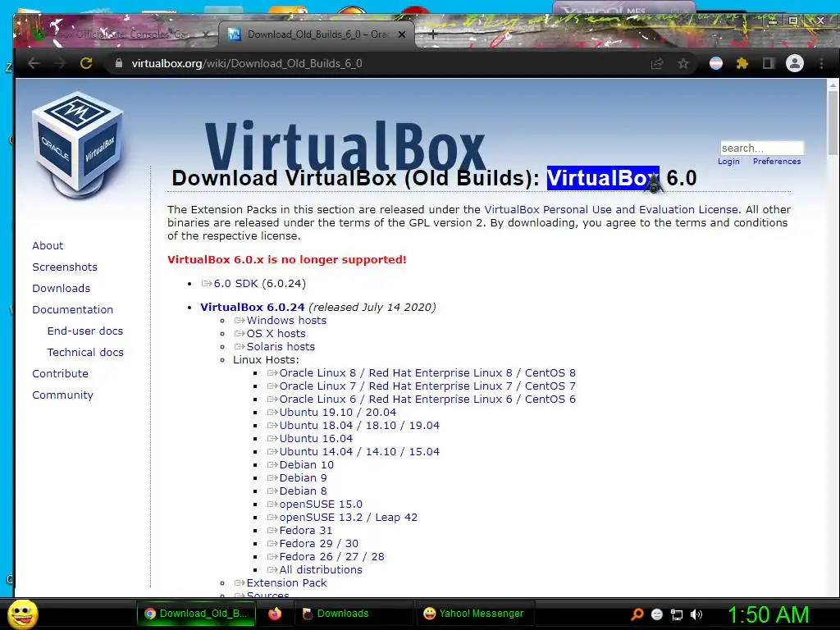
Task: Go to Screenshots in sidebar
Action: tap(65, 267)
